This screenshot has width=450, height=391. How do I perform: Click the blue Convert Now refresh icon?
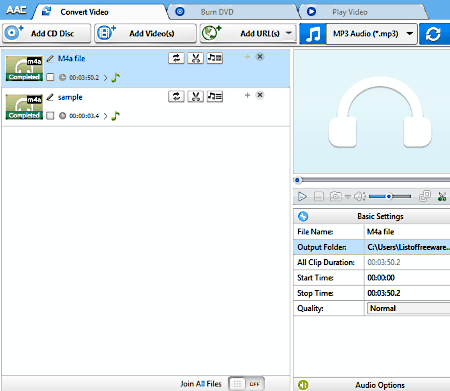pos(434,34)
